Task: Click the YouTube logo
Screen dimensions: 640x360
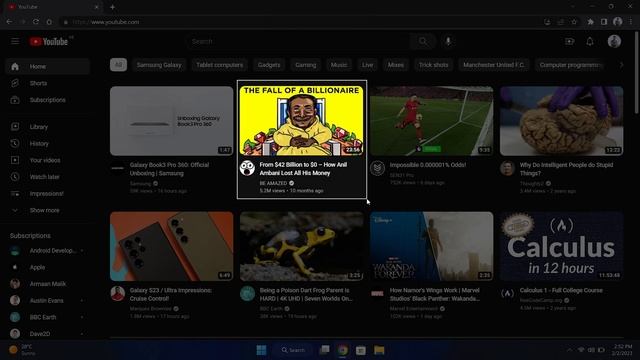Action: 49,42
